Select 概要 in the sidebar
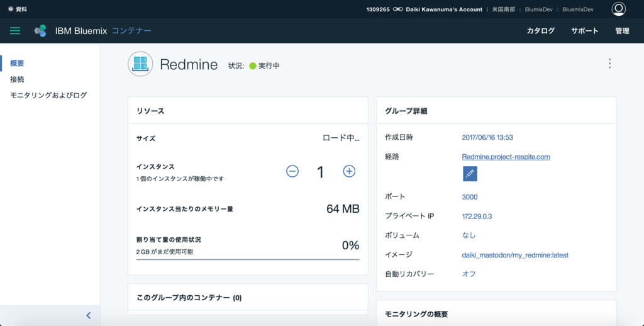The width and height of the screenshot is (644, 326). tap(17, 64)
